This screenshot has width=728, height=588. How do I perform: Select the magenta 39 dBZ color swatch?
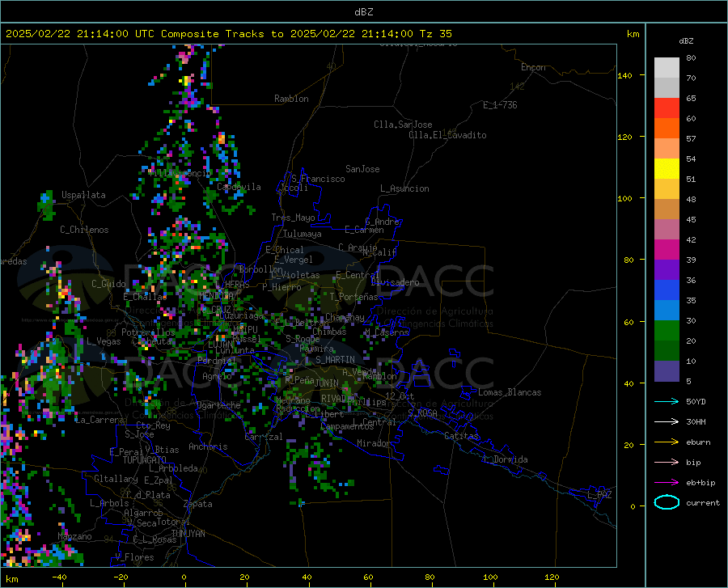coord(667,250)
